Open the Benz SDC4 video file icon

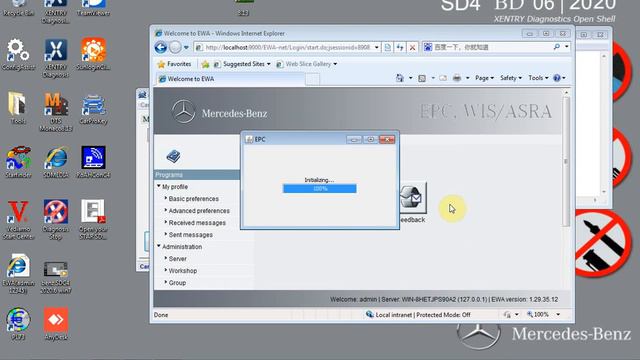(x=56, y=278)
